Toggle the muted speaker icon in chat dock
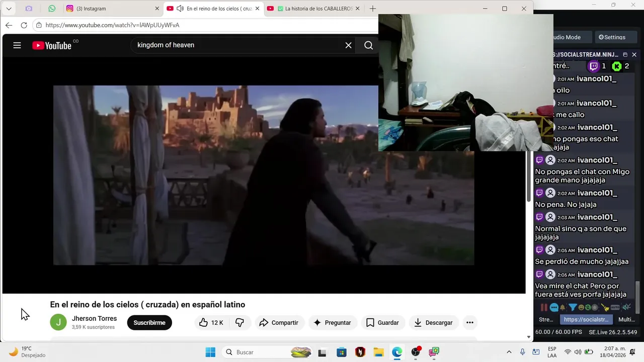This screenshot has height=362, width=644. [x=626, y=307]
